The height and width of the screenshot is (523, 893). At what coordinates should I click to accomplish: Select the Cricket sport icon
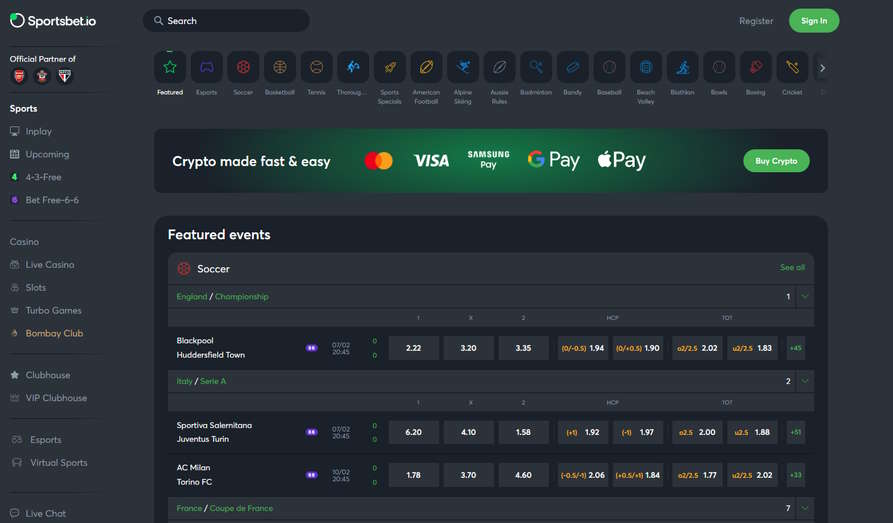coord(792,68)
